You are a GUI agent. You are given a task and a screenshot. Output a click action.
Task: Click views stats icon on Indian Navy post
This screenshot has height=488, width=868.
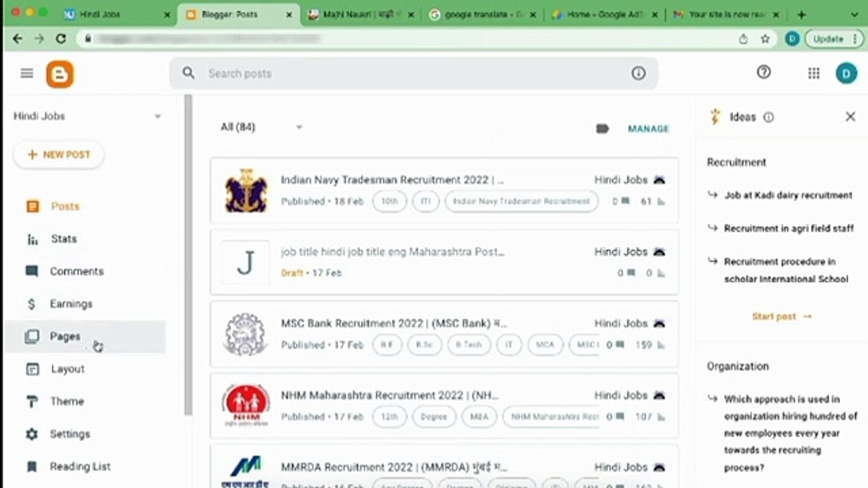tap(660, 201)
